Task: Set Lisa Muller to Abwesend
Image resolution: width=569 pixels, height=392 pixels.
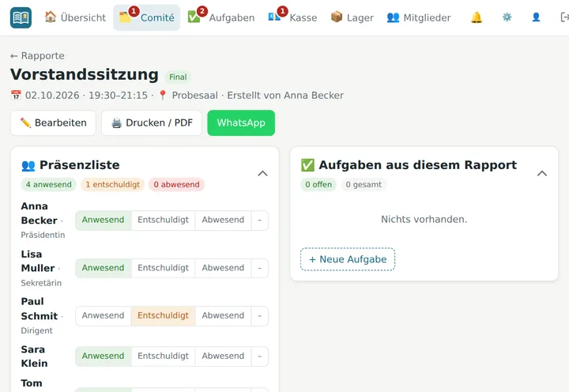Action: click(x=223, y=268)
